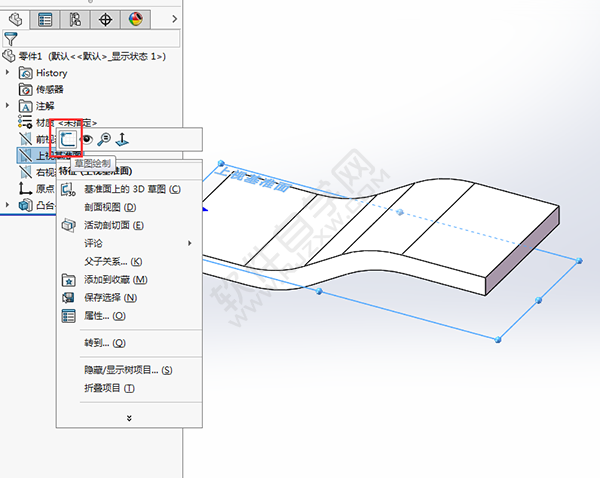The image size is (600, 478).
Task: Select the 传感器 sensors tree item
Action: pos(50,89)
